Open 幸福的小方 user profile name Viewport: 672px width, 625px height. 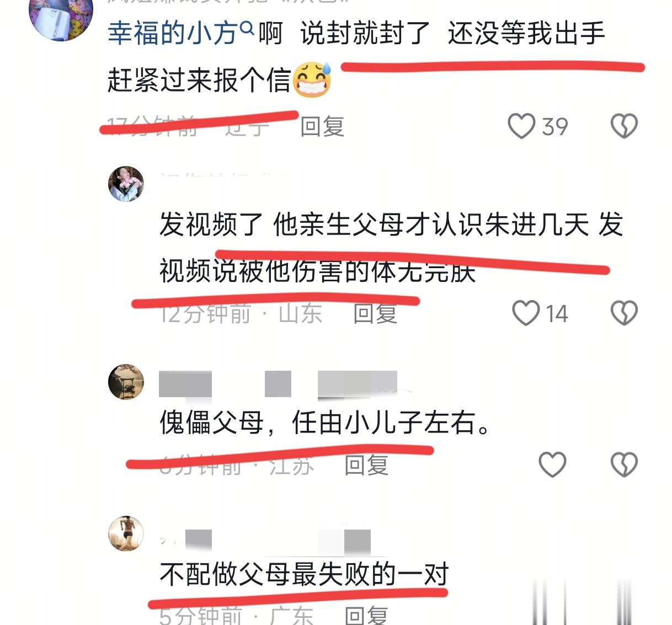click(173, 33)
